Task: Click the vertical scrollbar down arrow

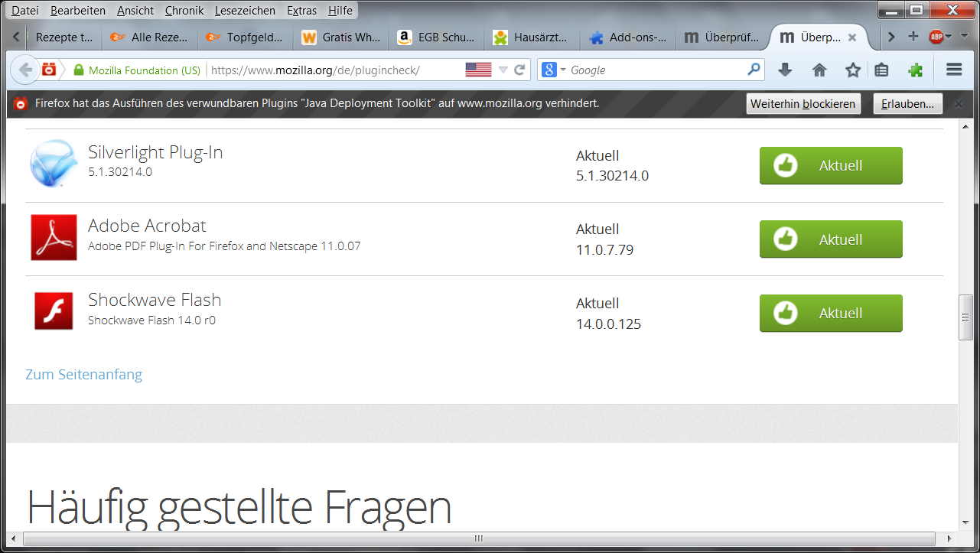Action: pos(966,523)
